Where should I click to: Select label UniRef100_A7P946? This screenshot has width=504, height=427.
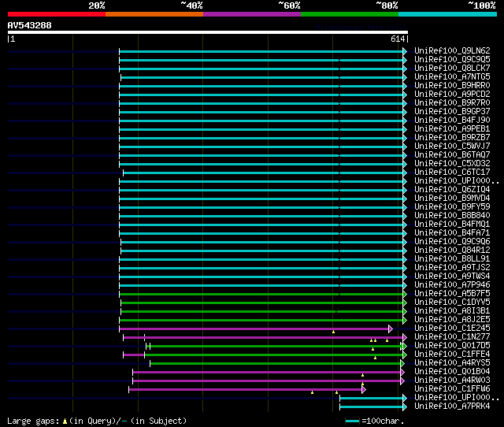coord(452,285)
